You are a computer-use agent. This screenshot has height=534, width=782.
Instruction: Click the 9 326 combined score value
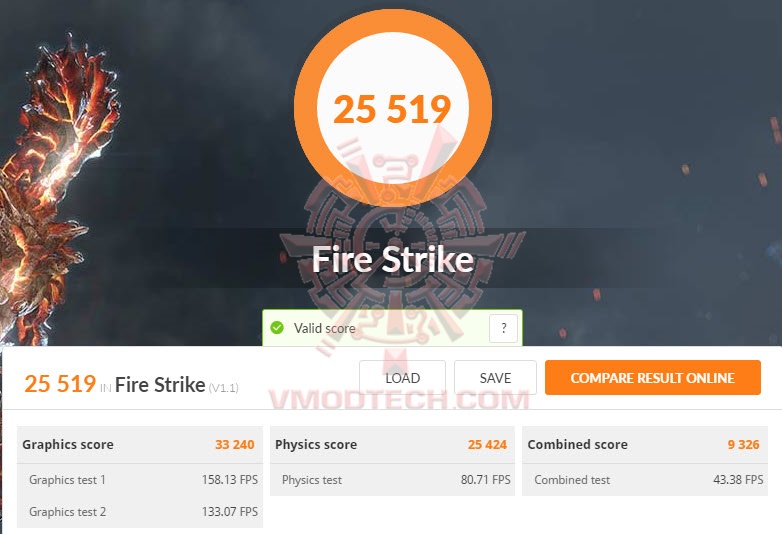(744, 444)
